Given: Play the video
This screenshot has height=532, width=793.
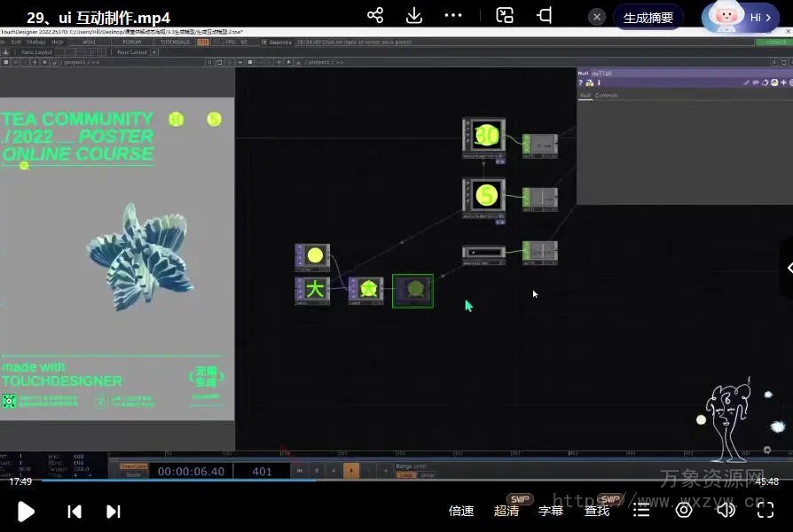Looking at the screenshot, I should [x=26, y=512].
